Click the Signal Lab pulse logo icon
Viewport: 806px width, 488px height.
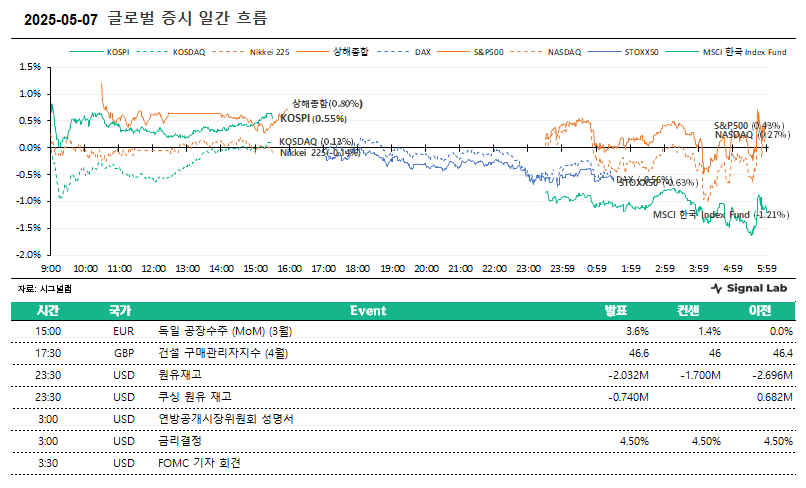(x=717, y=288)
